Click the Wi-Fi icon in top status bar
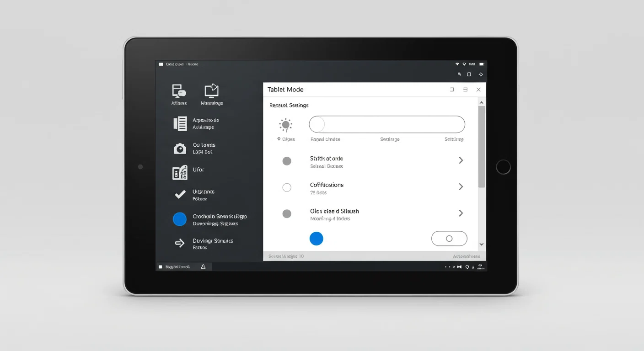Viewport: 644px width, 351px height. click(x=457, y=64)
